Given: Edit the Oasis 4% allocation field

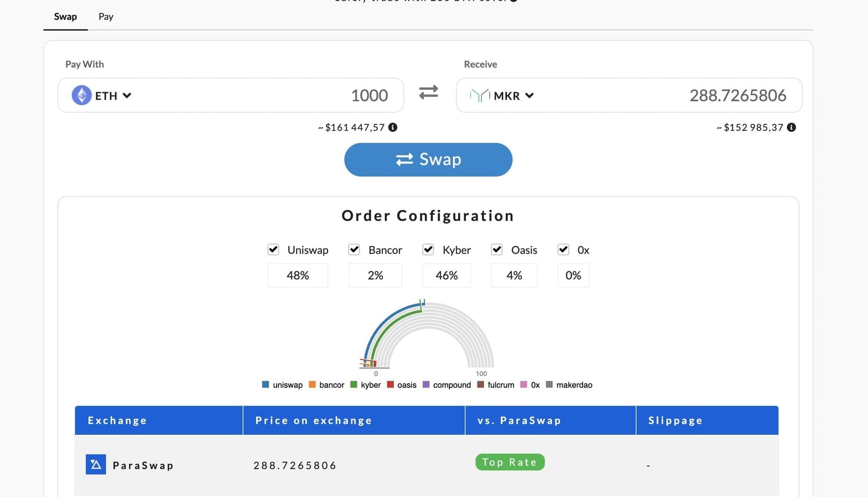Looking at the screenshot, I should point(514,276).
